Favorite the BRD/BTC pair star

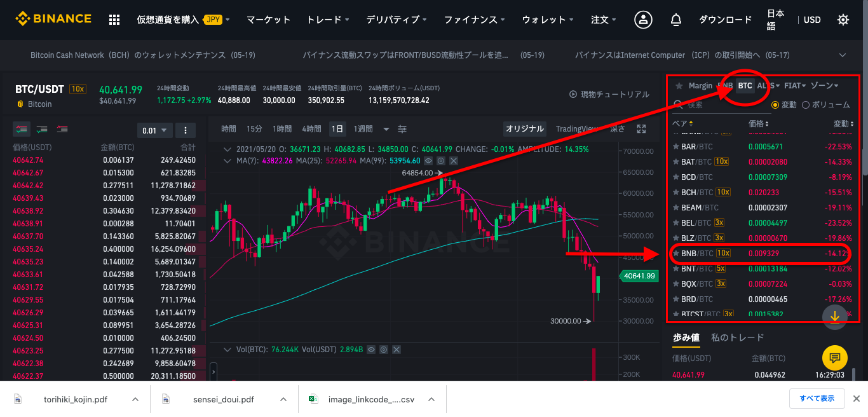pyautogui.click(x=676, y=299)
